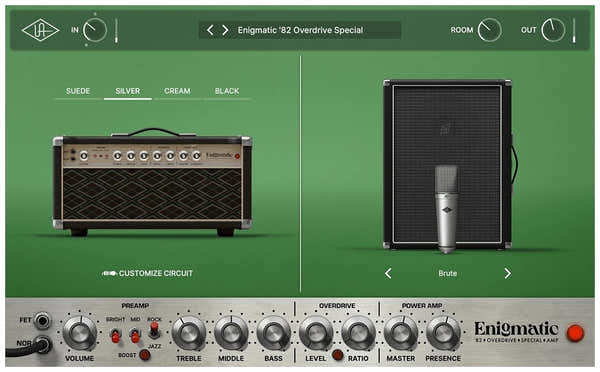Screen dimensions: 600x372
Task: Click the POWER AMP section label
Action: point(422,306)
